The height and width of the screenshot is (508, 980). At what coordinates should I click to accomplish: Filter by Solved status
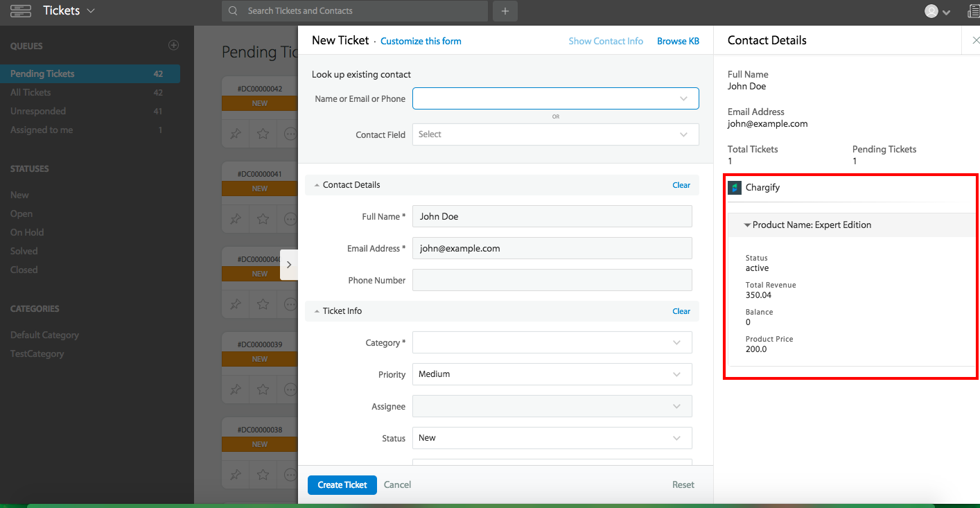[24, 252]
